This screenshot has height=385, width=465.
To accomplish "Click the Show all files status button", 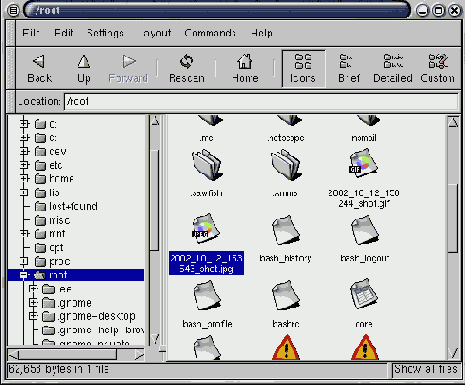I will click(426, 369).
